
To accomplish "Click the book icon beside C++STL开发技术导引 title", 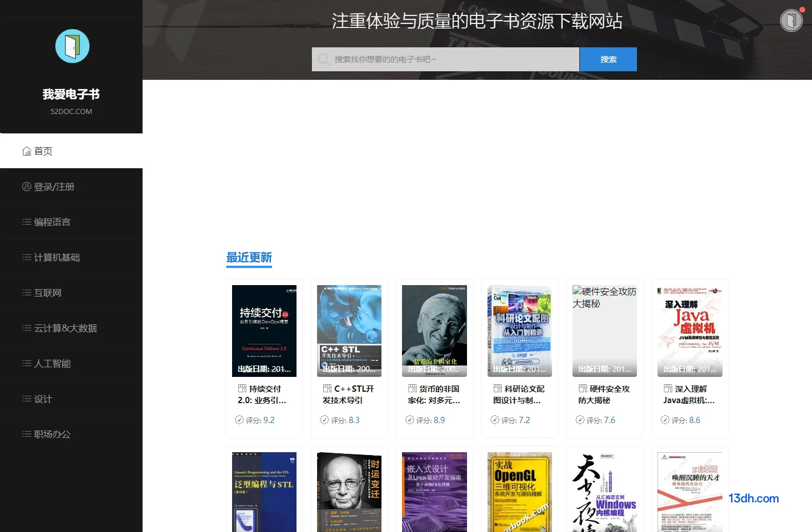I will pyautogui.click(x=327, y=388).
